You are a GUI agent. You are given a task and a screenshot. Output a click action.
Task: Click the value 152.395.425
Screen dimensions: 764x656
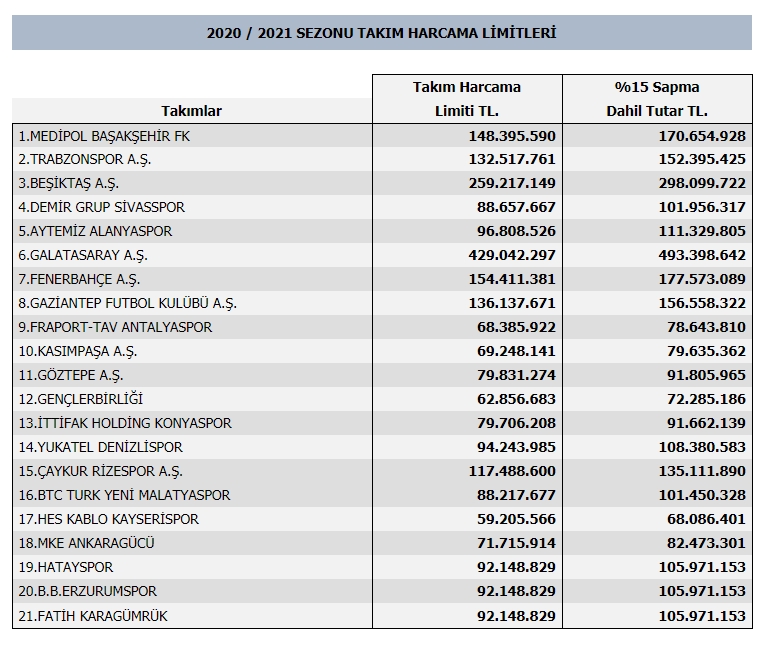[x=702, y=159]
